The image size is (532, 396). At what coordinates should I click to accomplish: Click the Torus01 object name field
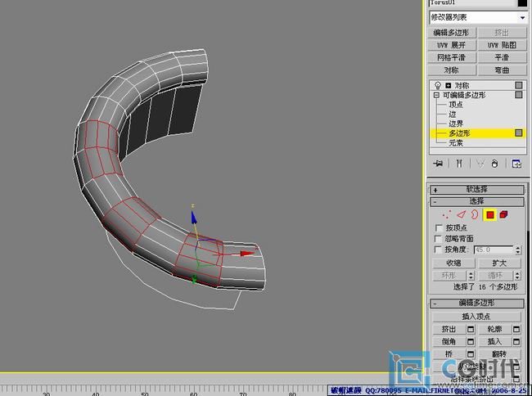tap(472, 3)
